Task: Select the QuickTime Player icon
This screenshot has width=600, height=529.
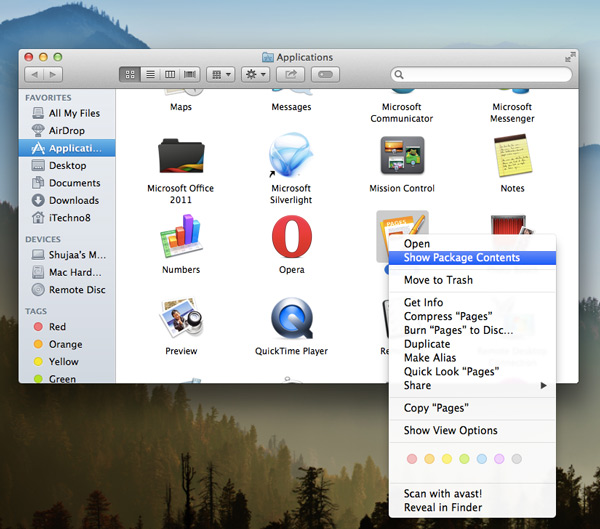Action: pyautogui.click(x=292, y=318)
